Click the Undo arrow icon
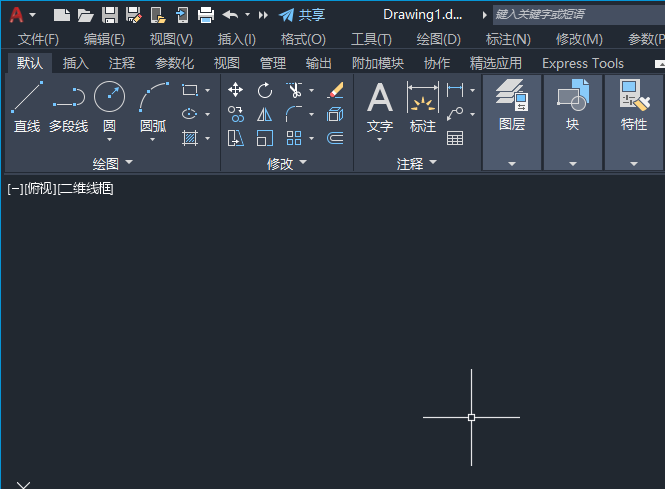The width and height of the screenshot is (665, 489). [230, 15]
